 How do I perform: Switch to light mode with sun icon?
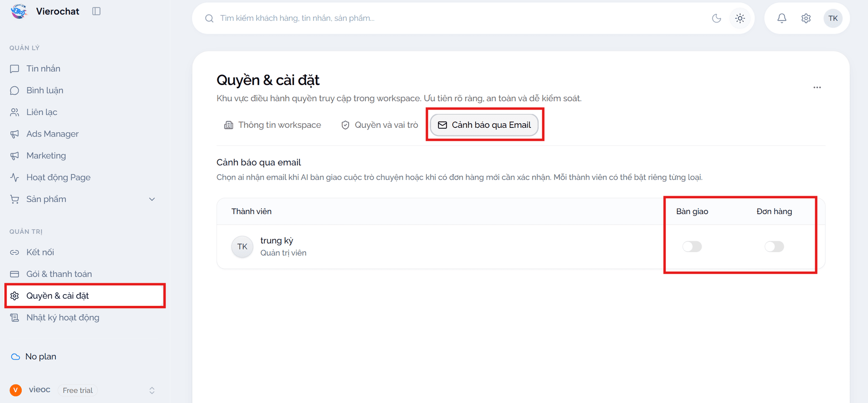tap(740, 19)
